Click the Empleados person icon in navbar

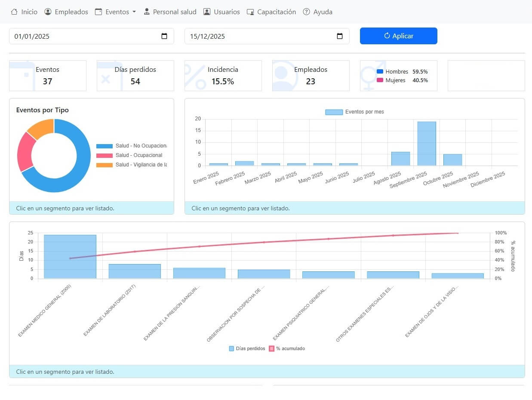48,12
